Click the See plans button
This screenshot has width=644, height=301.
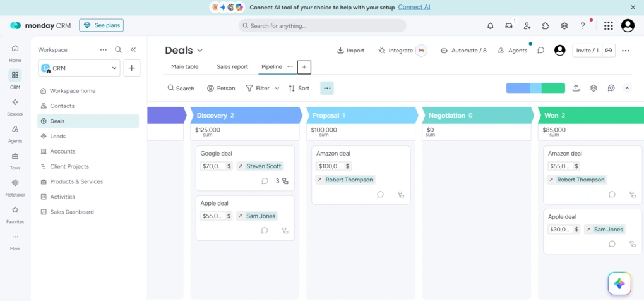(102, 25)
